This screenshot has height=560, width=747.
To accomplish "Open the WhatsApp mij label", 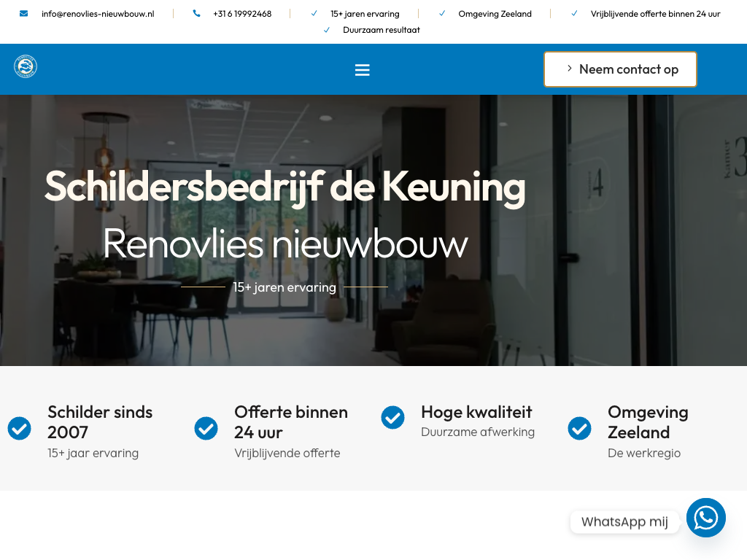I will (624, 521).
